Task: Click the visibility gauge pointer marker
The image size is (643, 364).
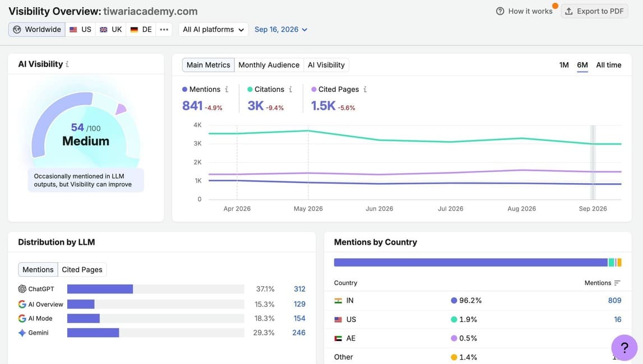Action: coord(121,109)
